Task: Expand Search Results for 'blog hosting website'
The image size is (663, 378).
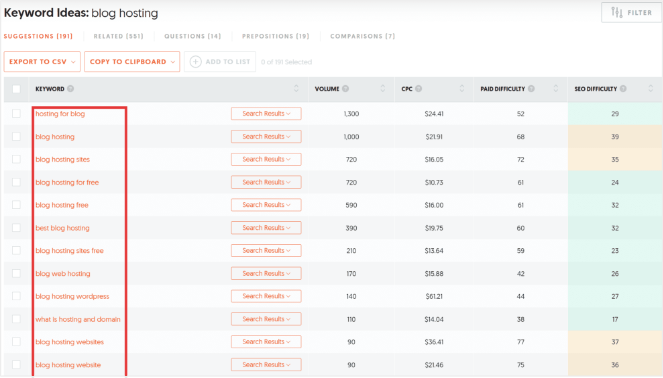Action: (266, 364)
